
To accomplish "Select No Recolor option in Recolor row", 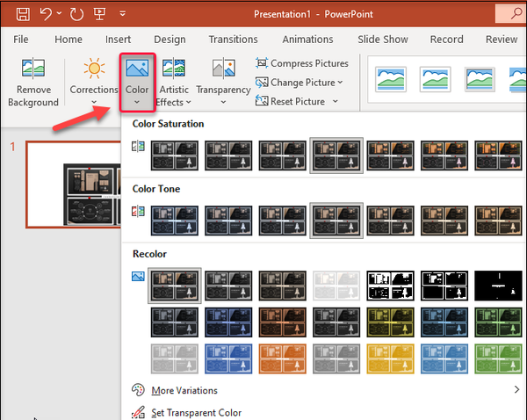I will (x=175, y=286).
